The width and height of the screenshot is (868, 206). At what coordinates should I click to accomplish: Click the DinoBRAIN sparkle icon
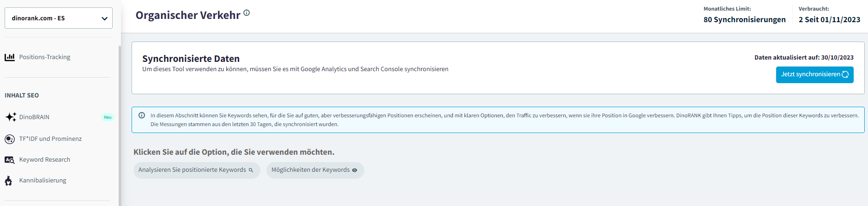[10, 117]
